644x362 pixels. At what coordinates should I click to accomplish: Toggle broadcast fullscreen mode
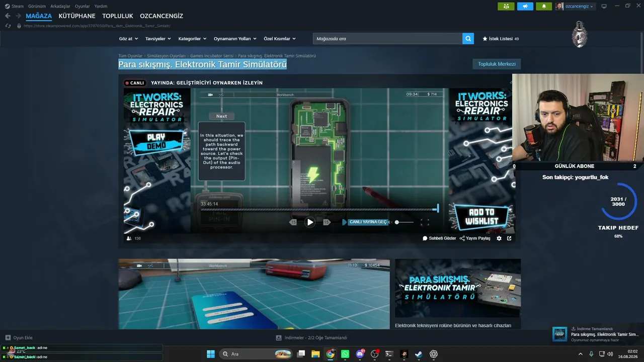(x=425, y=222)
